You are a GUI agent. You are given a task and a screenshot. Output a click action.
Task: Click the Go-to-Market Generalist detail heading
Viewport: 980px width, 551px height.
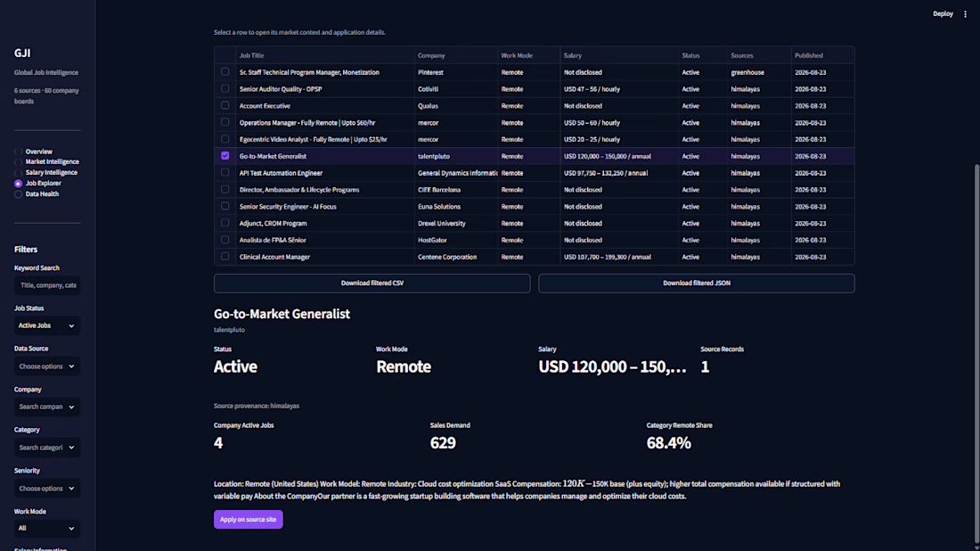click(x=282, y=314)
